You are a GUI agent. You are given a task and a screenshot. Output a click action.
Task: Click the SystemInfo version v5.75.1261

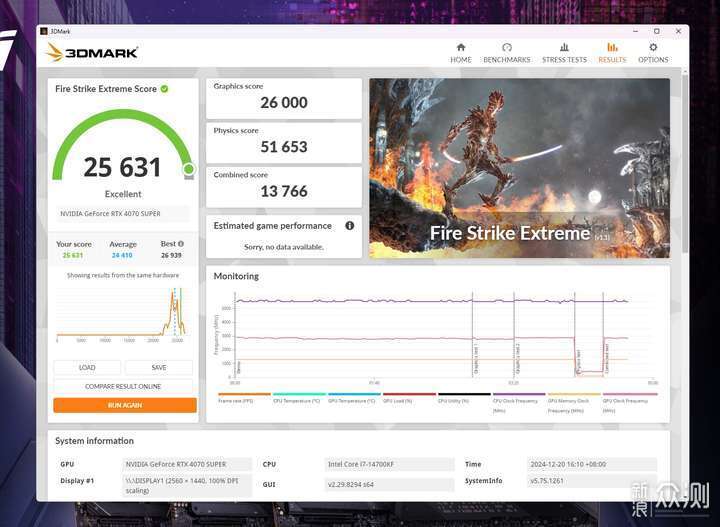(x=592, y=481)
